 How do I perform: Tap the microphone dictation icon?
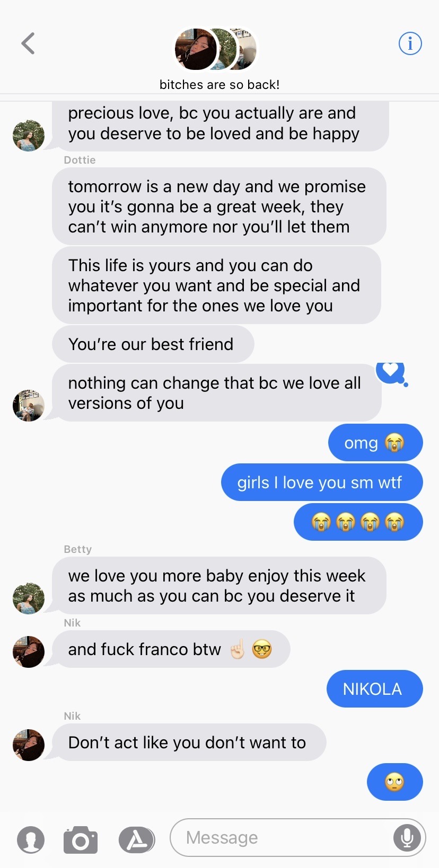pos(407,838)
